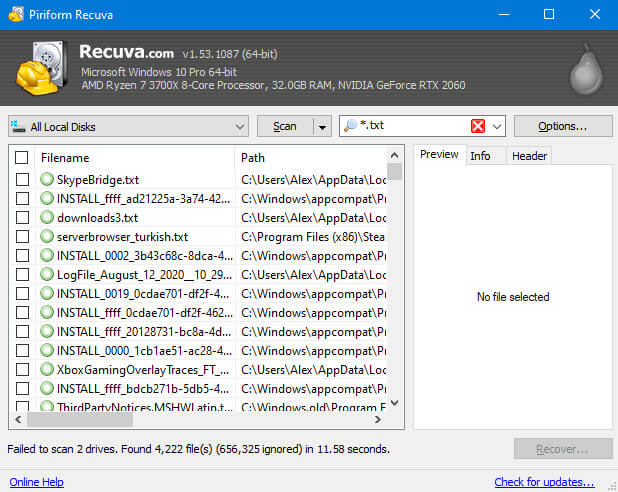Click the C:\Program Files (x86)\Stea path cell
The image size is (618, 492).
pos(313,237)
